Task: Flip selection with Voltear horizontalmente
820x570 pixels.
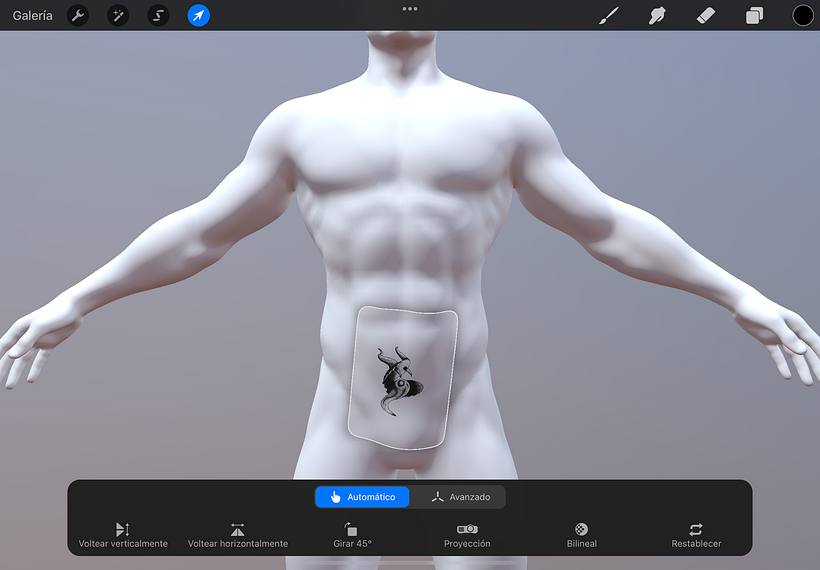Action: tap(238, 535)
